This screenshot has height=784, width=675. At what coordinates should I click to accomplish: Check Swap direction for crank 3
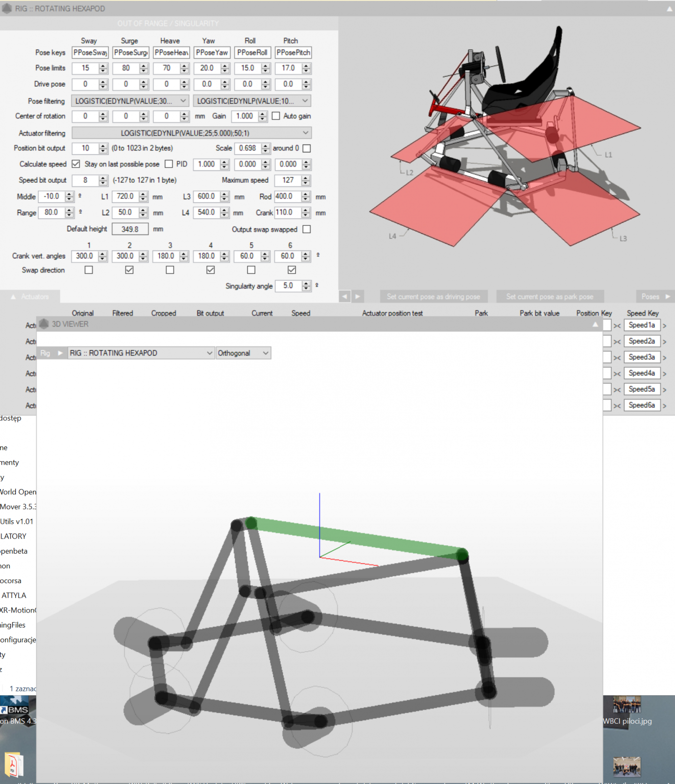[x=170, y=270]
